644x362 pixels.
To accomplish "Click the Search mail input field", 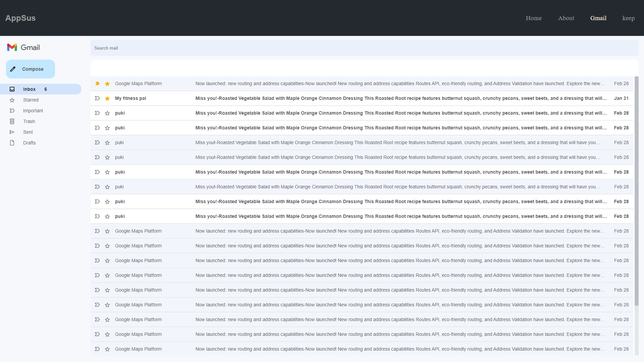I will point(364,48).
